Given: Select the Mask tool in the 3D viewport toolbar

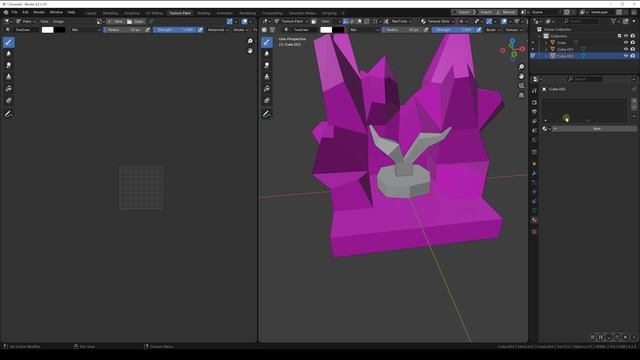Looking at the screenshot, I should point(267,100).
